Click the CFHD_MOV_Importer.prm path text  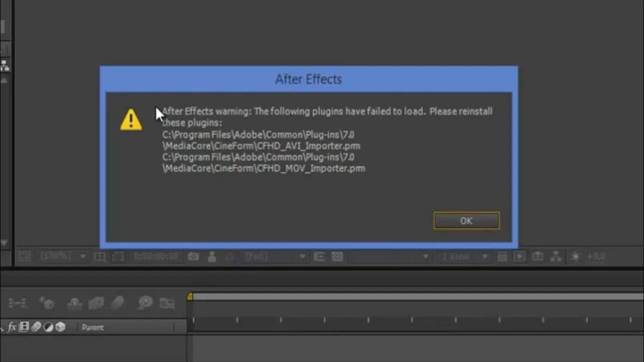click(264, 162)
